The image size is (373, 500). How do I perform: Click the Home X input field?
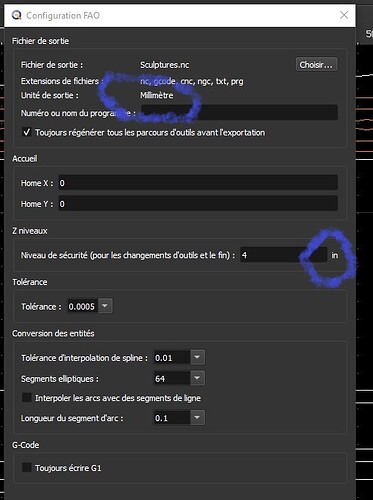pos(198,183)
